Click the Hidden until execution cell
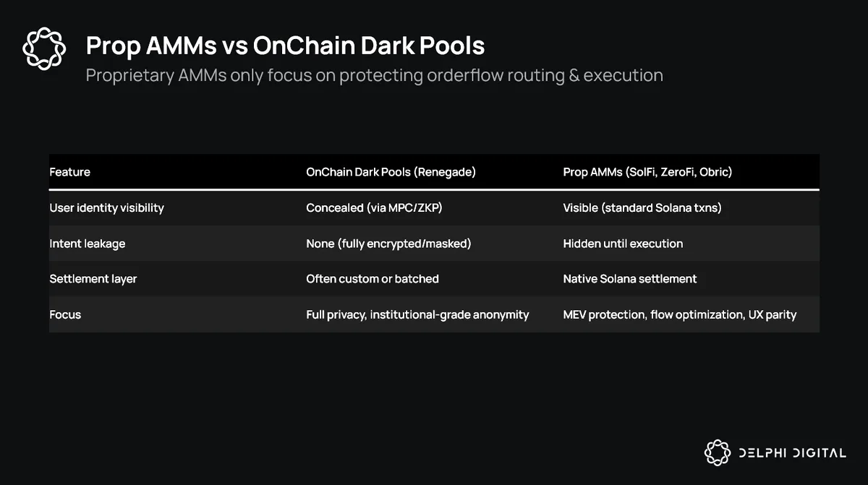The height and width of the screenshot is (485, 868). [623, 244]
